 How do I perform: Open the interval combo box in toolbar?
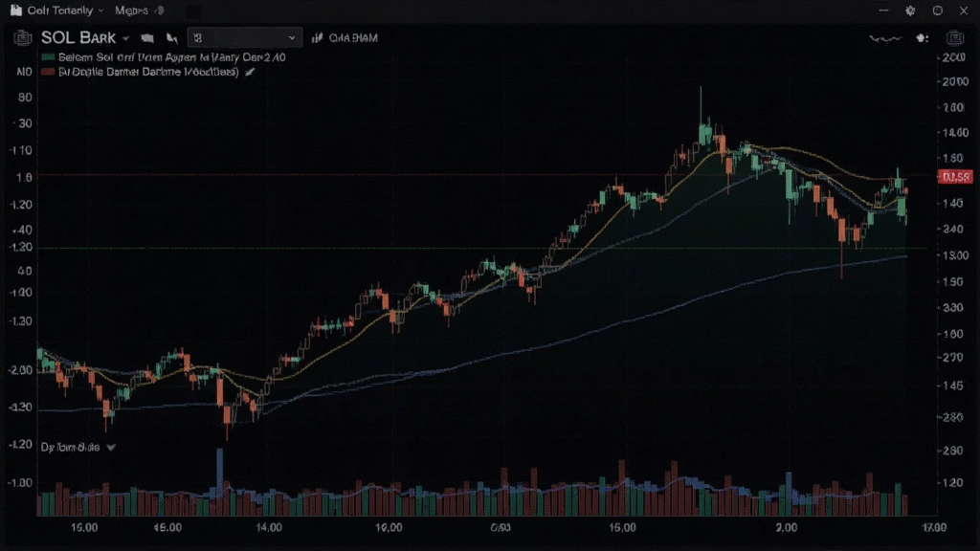(244, 38)
